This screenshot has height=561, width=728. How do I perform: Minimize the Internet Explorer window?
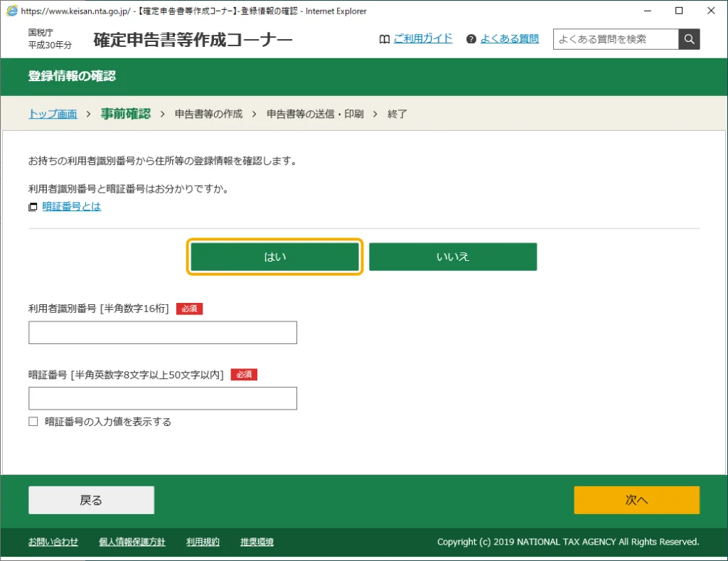648,11
